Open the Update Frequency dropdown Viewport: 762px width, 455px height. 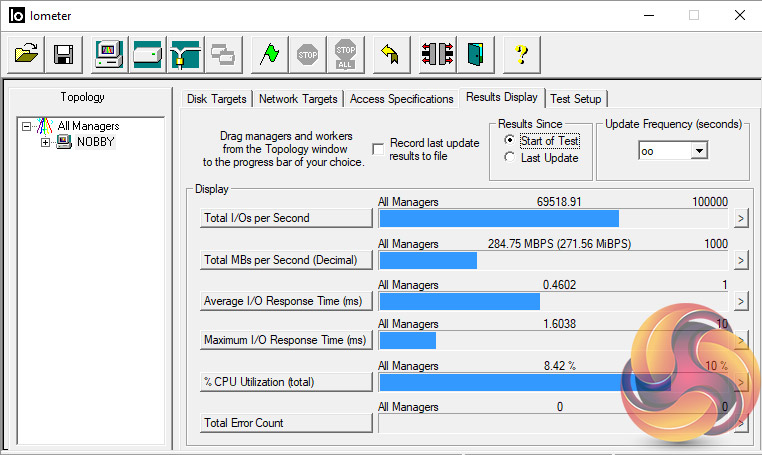pyautogui.click(x=699, y=150)
